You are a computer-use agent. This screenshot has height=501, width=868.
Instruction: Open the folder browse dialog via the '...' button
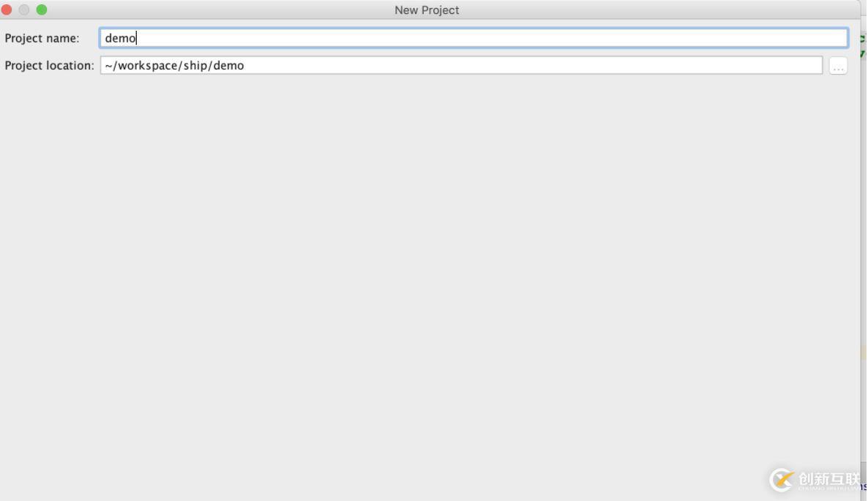tap(839, 65)
